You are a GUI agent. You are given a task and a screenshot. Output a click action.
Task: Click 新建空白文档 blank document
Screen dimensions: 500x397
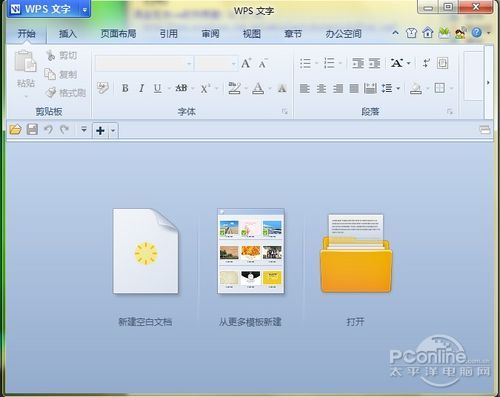[146, 251]
